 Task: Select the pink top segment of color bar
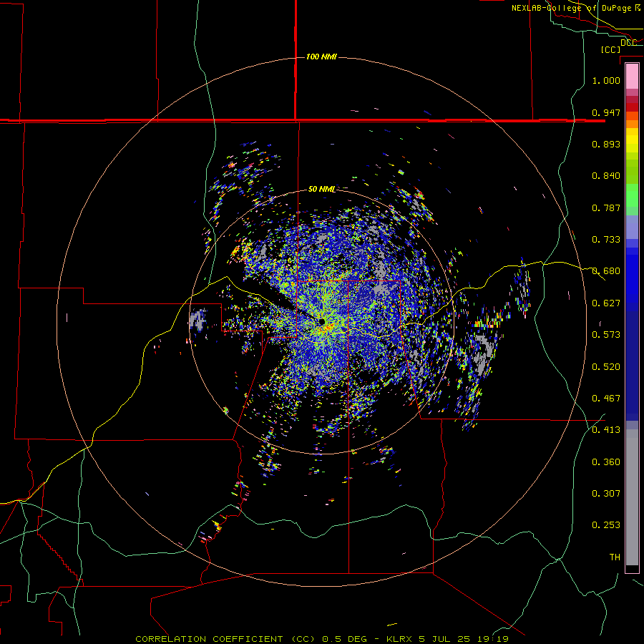point(632,77)
